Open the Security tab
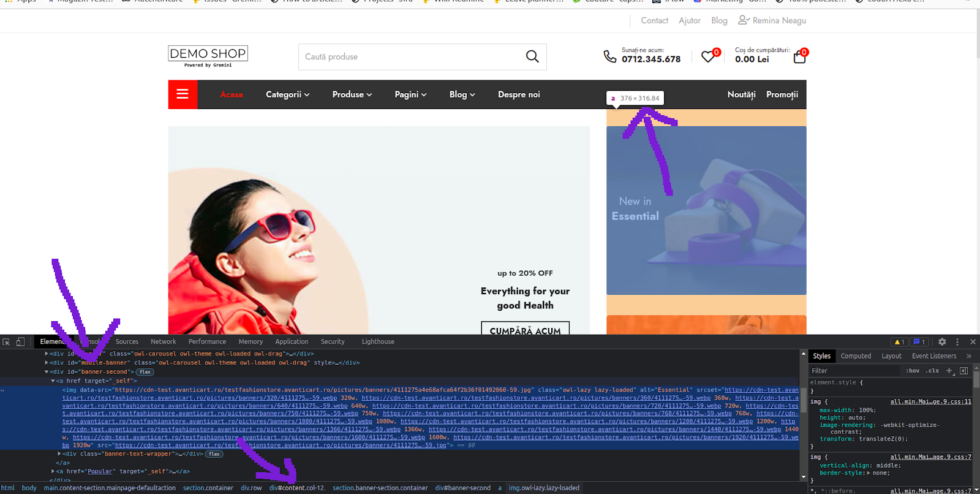 (x=333, y=342)
